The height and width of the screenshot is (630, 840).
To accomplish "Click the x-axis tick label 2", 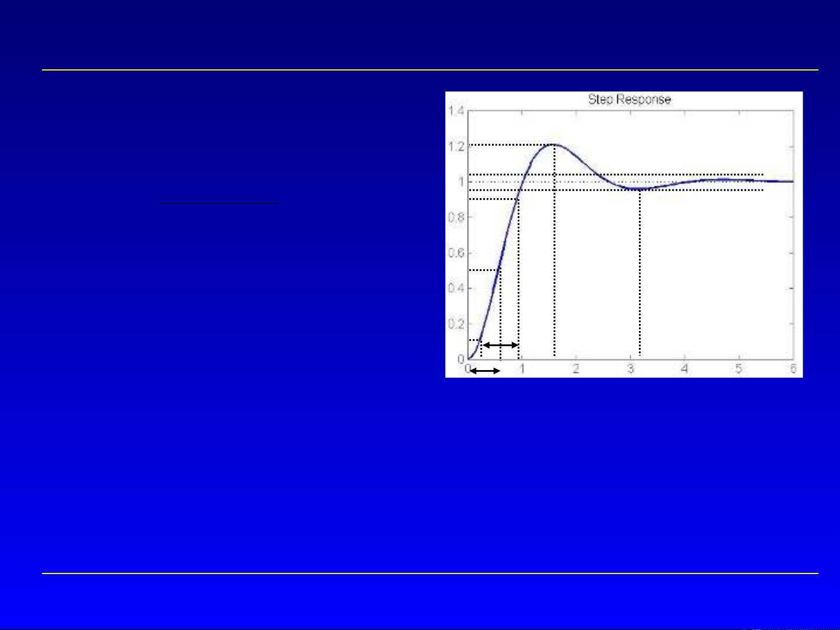I will pos(576,369).
